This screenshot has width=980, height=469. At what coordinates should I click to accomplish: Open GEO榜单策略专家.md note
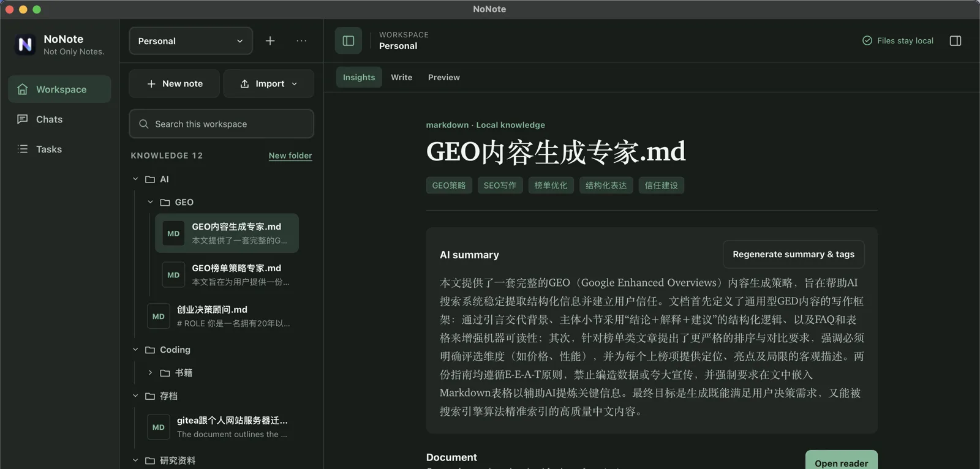coord(227,275)
